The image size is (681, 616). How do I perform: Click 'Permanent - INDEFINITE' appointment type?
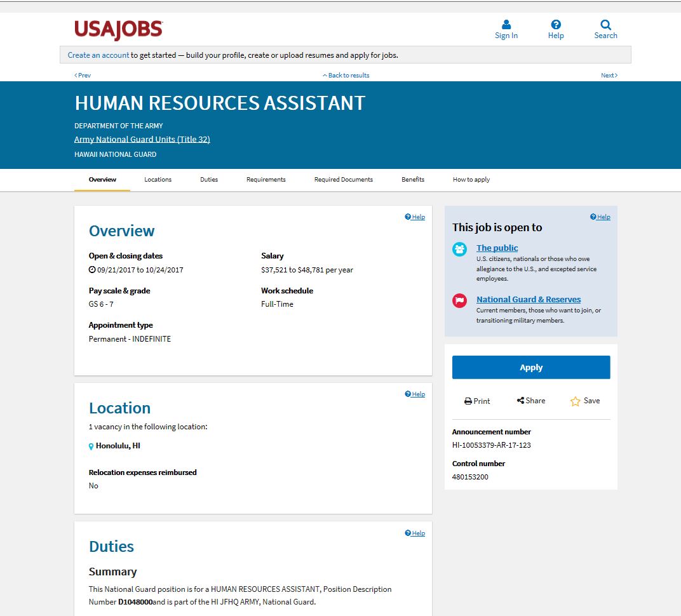(130, 339)
